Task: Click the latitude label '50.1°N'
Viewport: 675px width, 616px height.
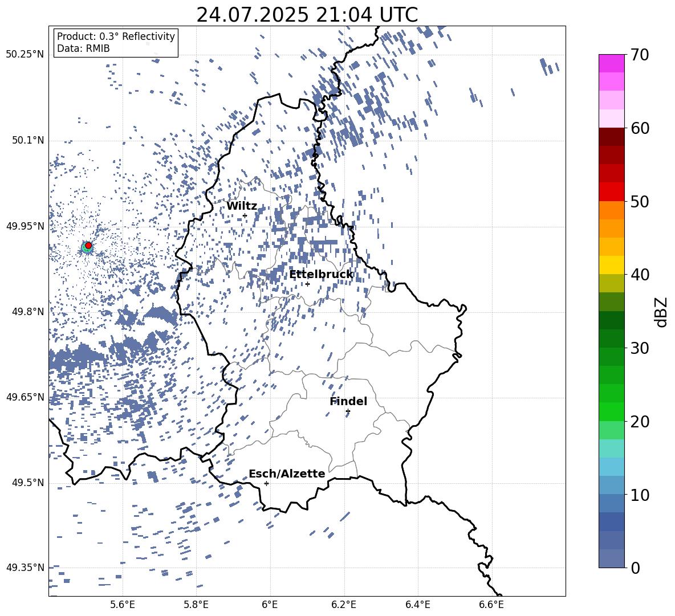Action: coord(27,140)
